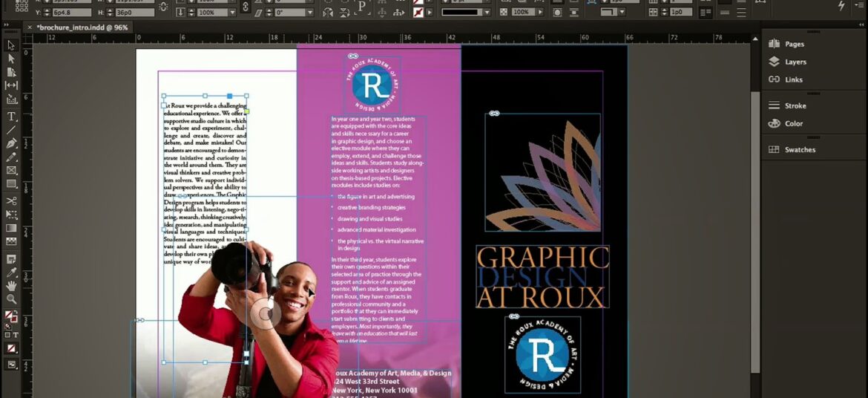Select the Zoom magnifier tool

(11, 299)
